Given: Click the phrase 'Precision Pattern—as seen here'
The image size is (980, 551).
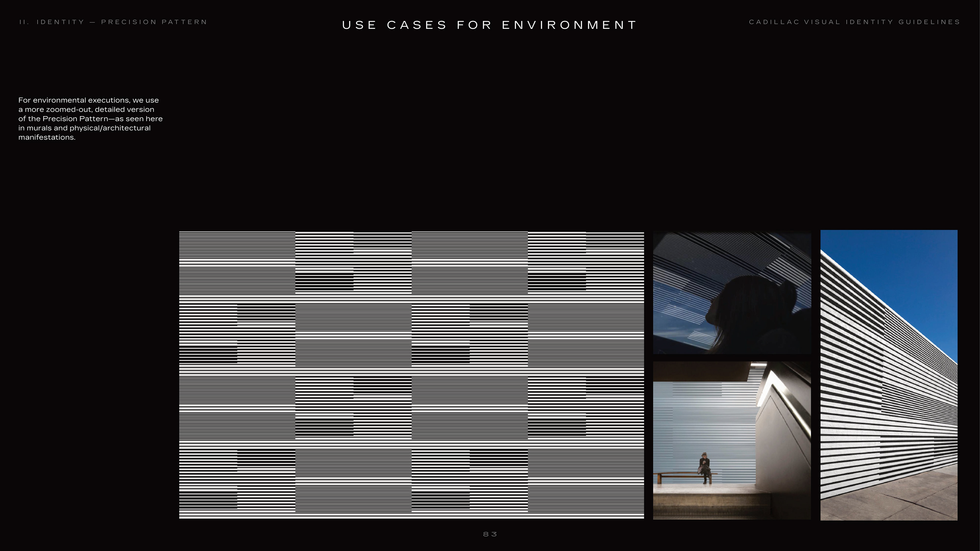Looking at the screenshot, I should pos(103,119).
